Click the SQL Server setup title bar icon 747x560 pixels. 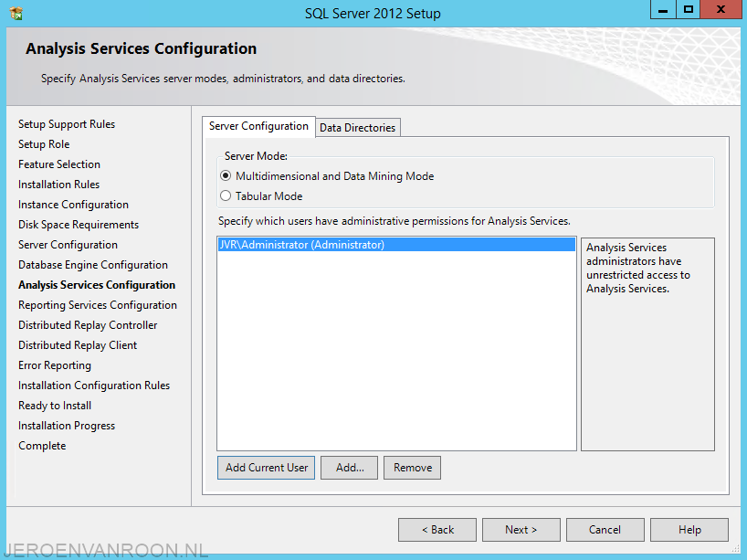coord(16,14)
